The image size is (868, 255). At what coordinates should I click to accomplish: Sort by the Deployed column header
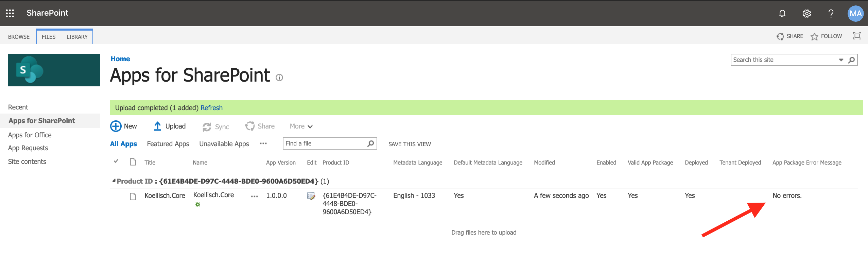coord(696,163)
